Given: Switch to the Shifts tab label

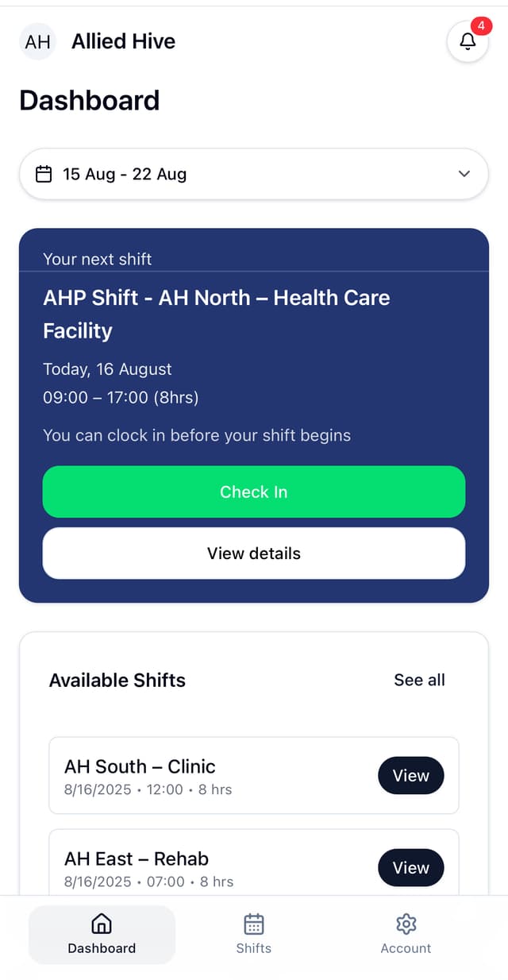Looking at the screenshot, I should click(254, 948).
